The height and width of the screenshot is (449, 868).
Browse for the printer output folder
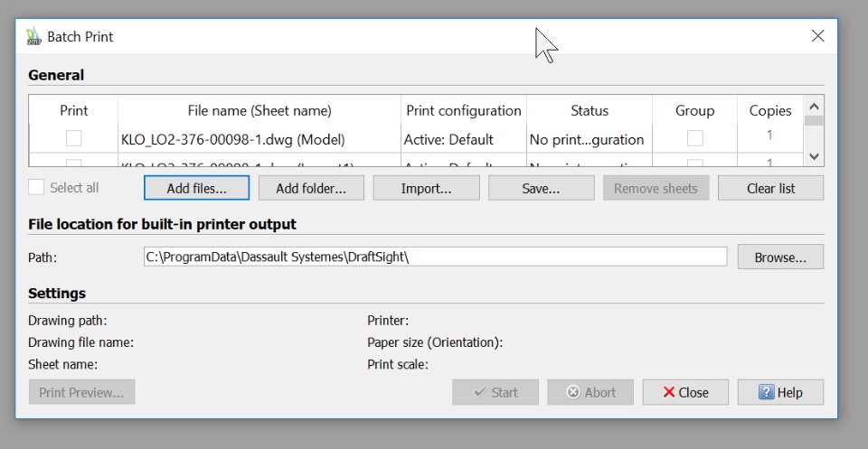click(779, 257)
